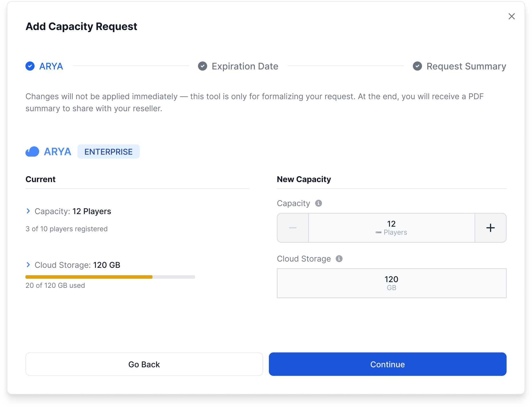Click the Request Summary step check icon

pyautogui.click(x=417, y=66)
